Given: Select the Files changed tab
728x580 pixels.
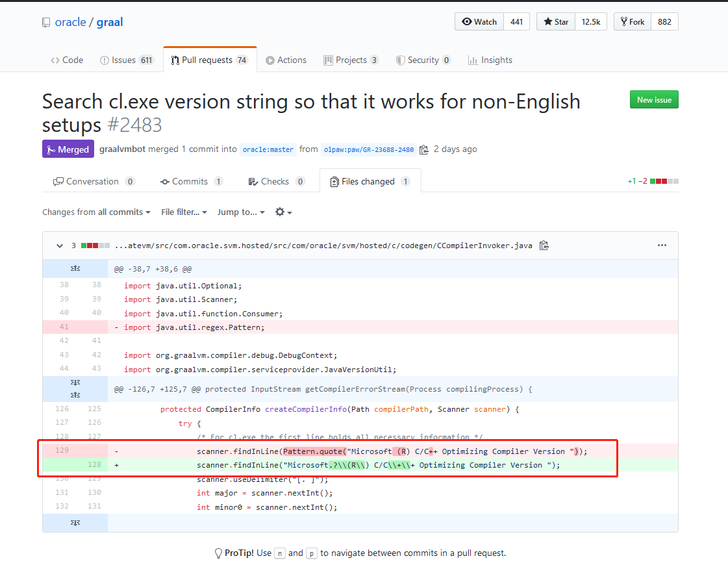Looking at the screenshot, I should click(370, 182).
